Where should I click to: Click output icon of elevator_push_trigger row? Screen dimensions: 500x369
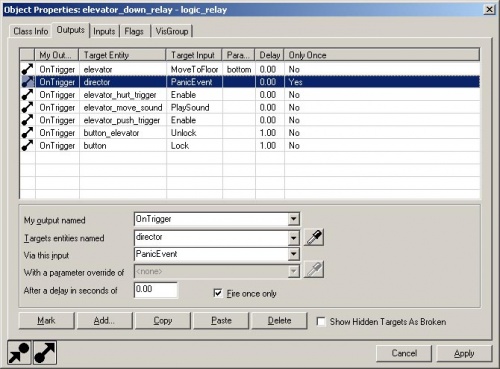tap(27, 120)
